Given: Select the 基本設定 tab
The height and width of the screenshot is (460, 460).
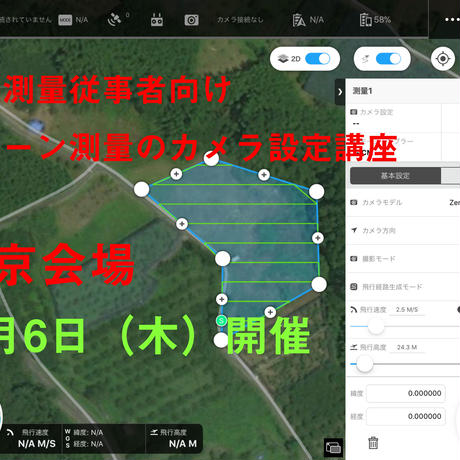Looking at the screenshot, I should click(x=395, y=176).
